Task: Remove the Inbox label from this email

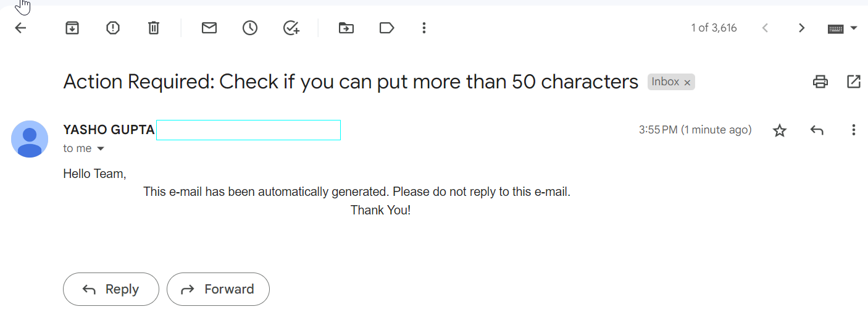Action: tap(687, 82)
